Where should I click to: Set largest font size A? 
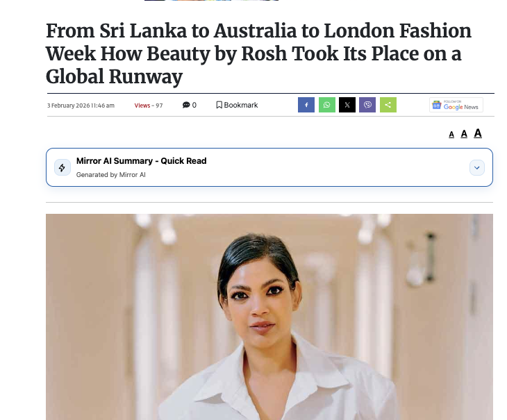click(478, 133)
